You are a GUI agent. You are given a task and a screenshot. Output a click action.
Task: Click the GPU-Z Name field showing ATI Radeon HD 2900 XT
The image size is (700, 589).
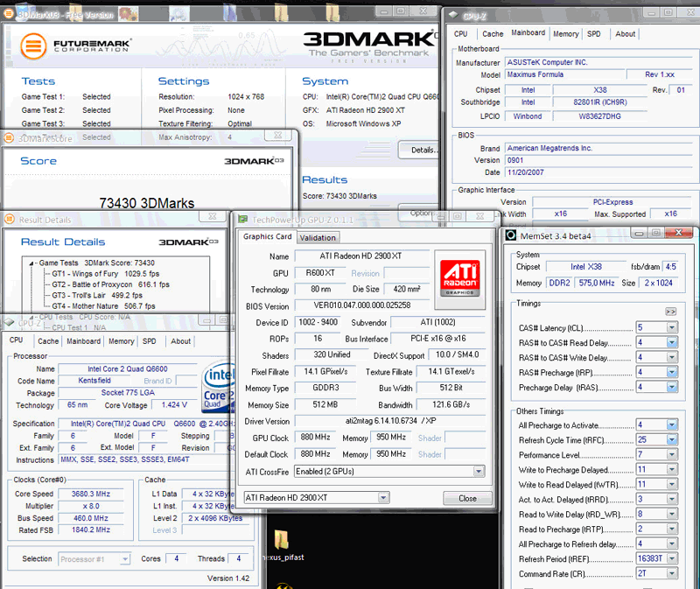click(360, 256)
